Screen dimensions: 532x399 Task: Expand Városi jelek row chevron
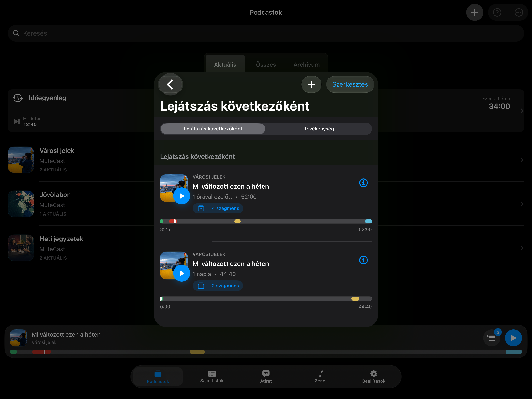522,160
